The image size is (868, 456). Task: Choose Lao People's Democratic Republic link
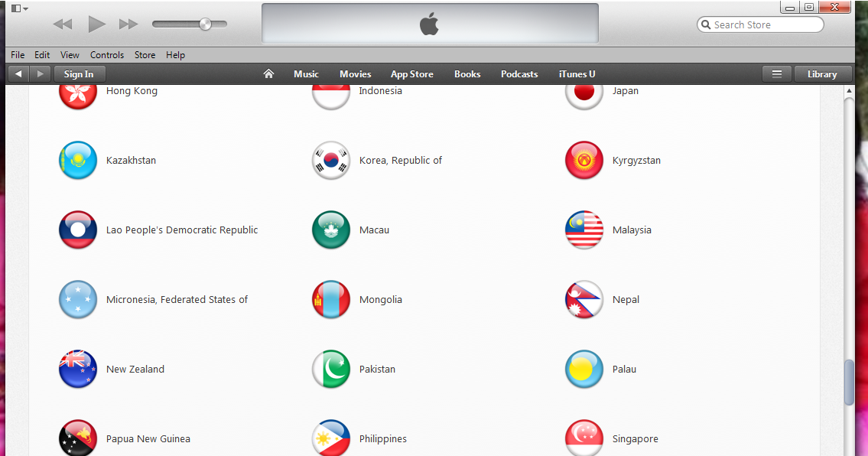coord(182,230)
